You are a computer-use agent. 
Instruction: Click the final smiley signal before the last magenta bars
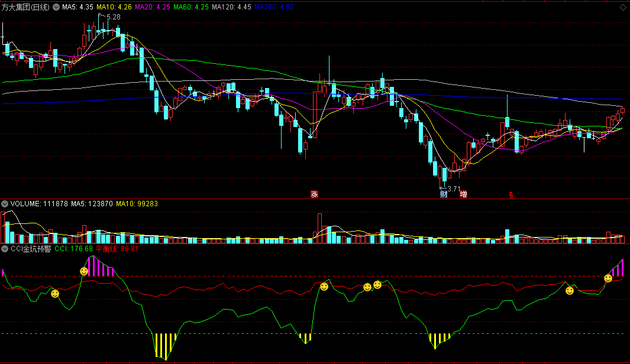click(x=608, y=278)
